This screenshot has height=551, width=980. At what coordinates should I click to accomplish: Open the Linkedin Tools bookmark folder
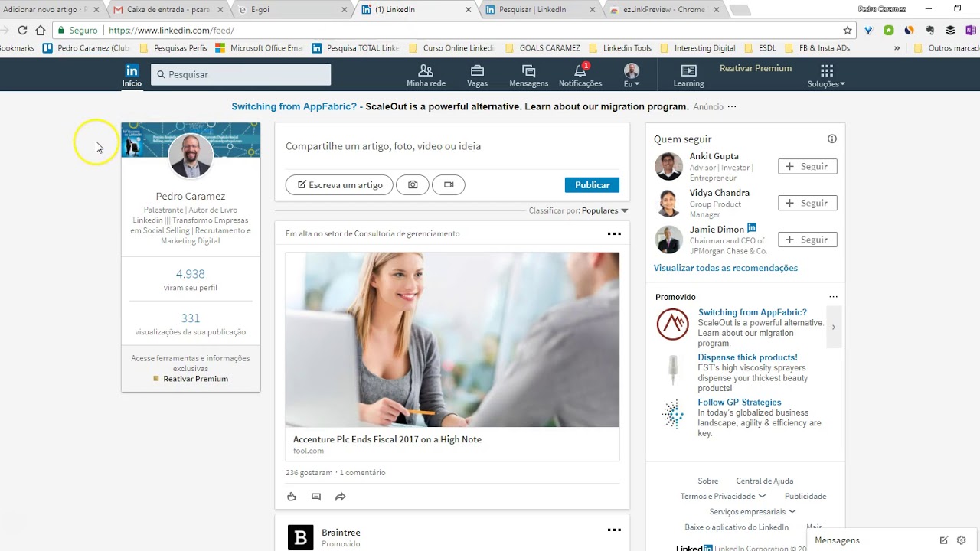(x=619, y=47)
